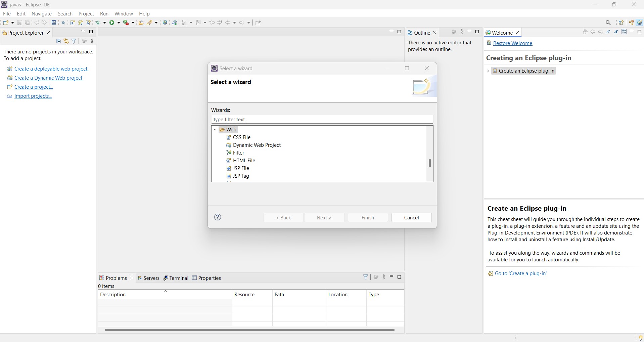Click the Cancel button in wizard dialog
Image resolution: width=644 pixels, height=342 pixels.
[411, 218]
